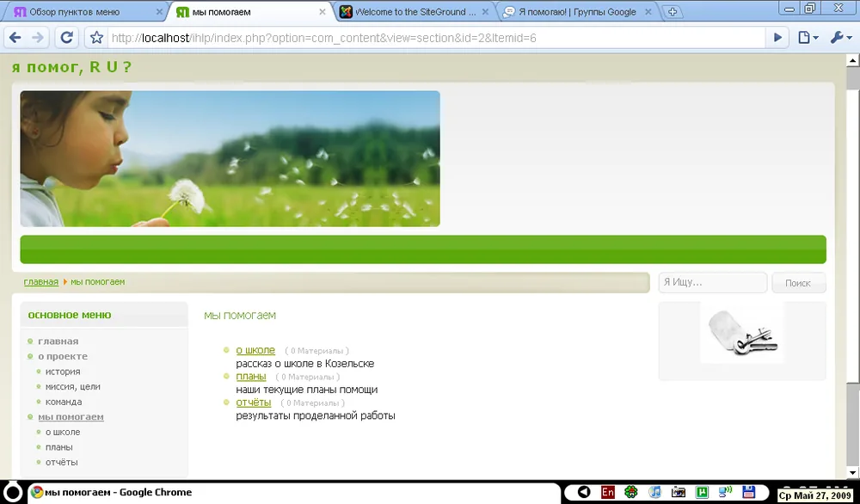Click the 'мы помогаем' page heading

click(240, 316)
